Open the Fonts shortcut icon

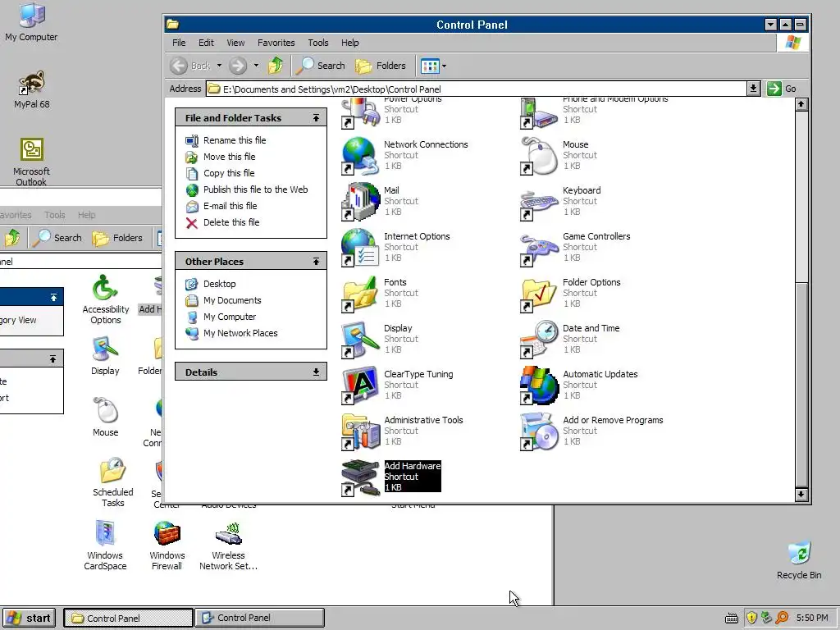pos(359,294)
